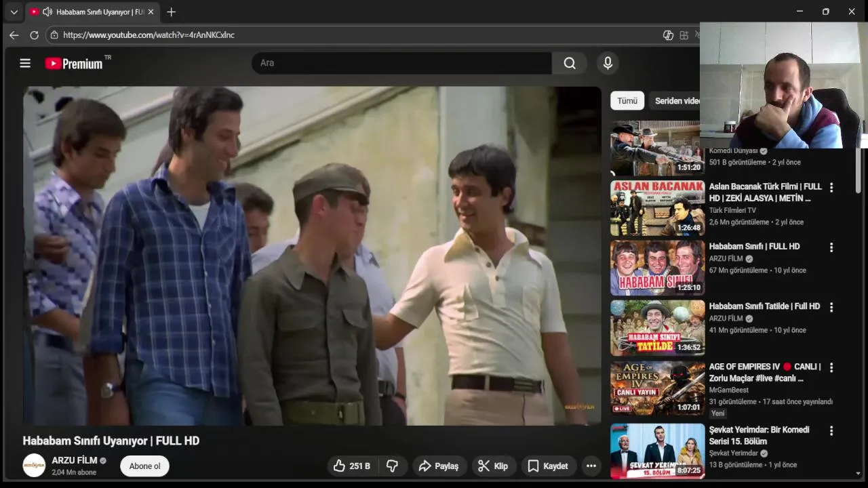Screen dimensions: 868x488
Task: Click the main video player frame
Action: (x=312, y=256)
